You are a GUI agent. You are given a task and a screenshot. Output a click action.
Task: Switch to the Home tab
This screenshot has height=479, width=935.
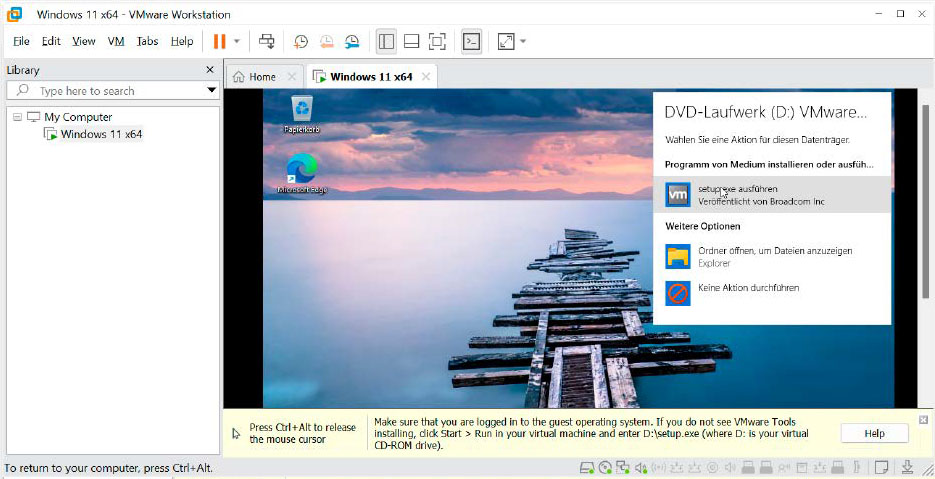pyautogui.click(x=255, y=77)
